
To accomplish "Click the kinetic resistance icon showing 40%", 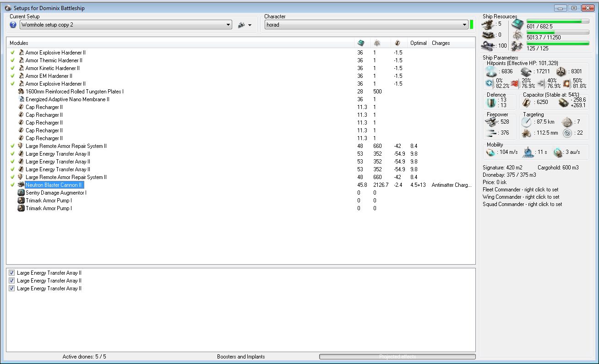I will [x=541, y=83].
